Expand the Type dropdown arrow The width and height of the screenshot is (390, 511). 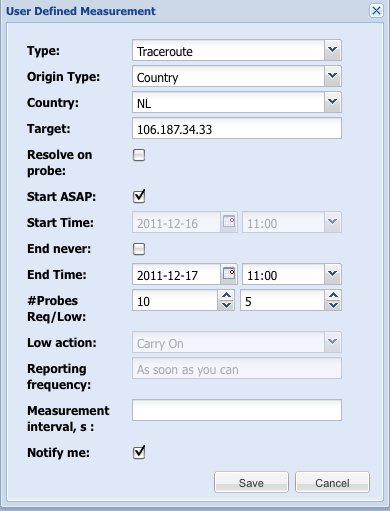[x=332, y=50]
